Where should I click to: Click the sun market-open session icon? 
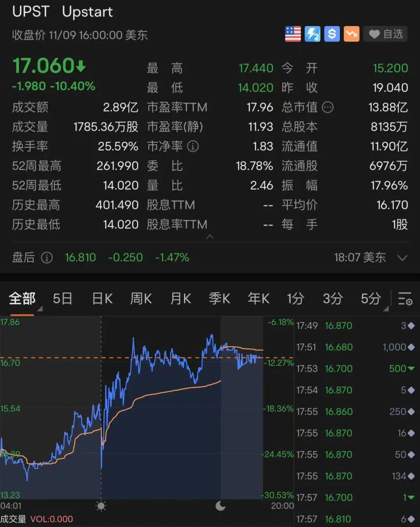(101, 506)
